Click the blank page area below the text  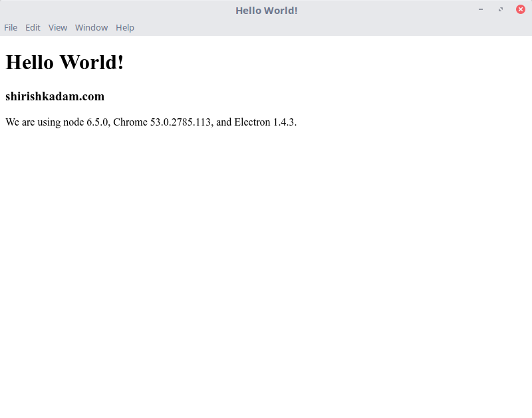266,266
